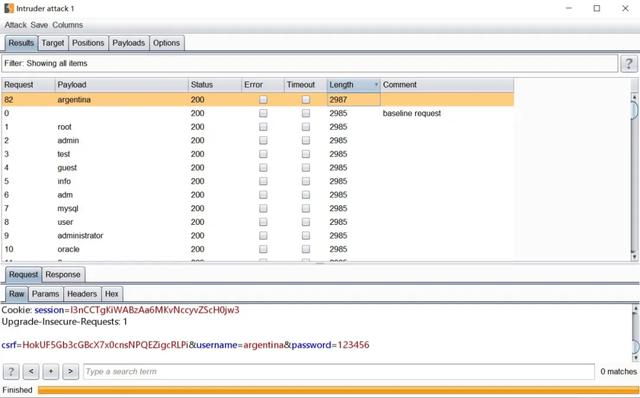Select the oracle payload row
The width and height of the screenshot is (640, 398).
coord(258,249)
